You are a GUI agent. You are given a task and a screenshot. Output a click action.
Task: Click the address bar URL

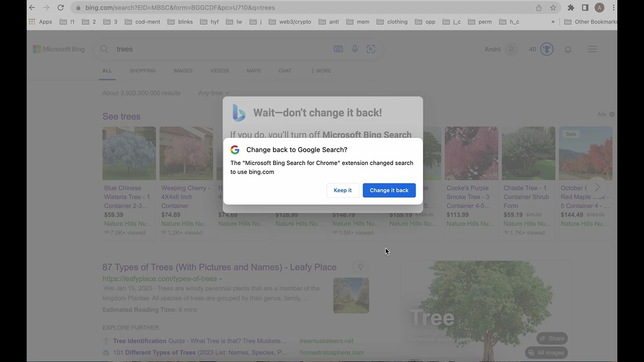pyautogui.click(x=180, y=8)
